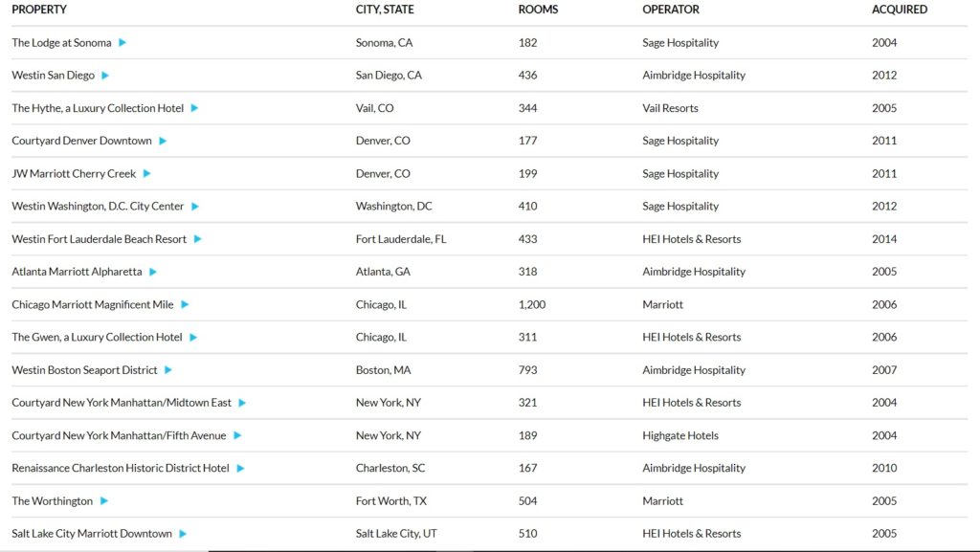Click the blue triangle next to Westin San Diego
Screen dimensions: 980x552
point(105,76)
